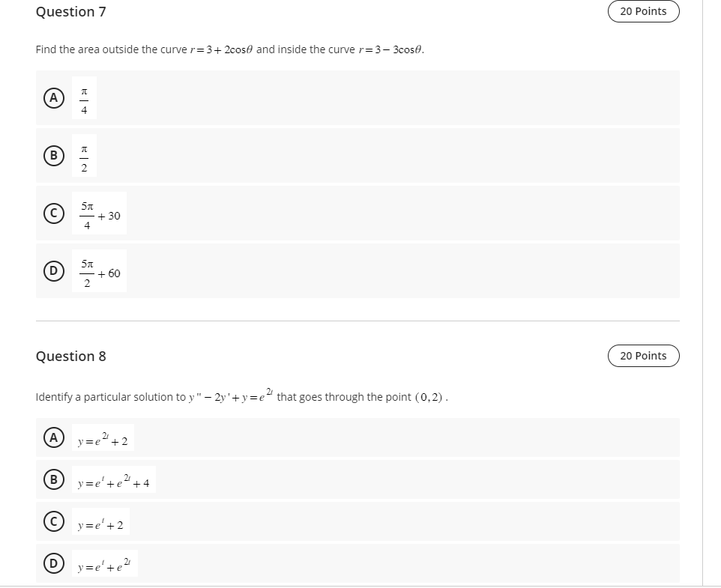Click the 20 Points badge for Question 8
This screenshot has height=588, width=721.
tap(642, 356)
